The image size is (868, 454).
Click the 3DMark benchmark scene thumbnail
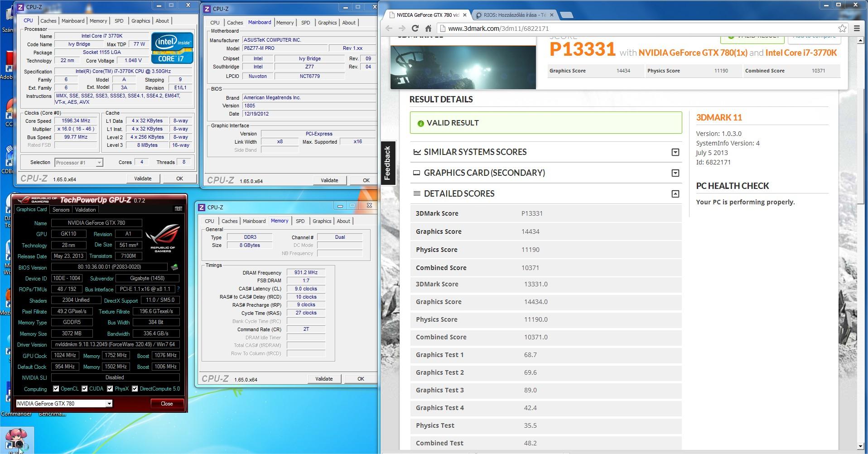point(463,67)
